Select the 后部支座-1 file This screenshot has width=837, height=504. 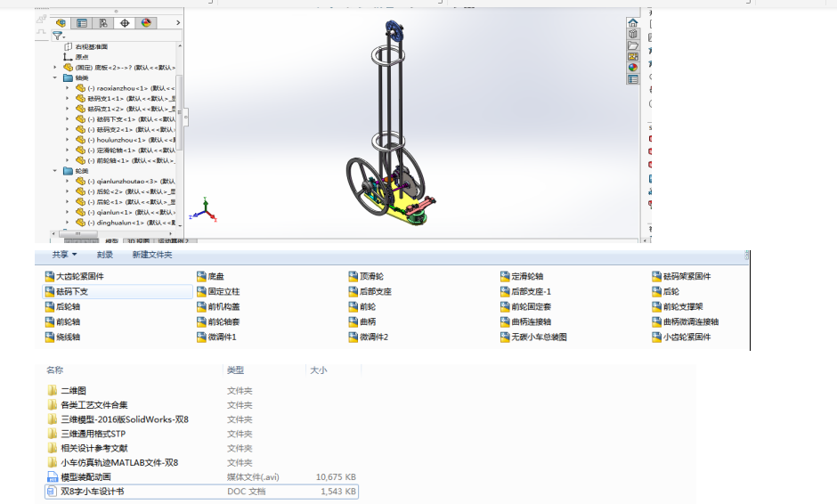point(525,291)
